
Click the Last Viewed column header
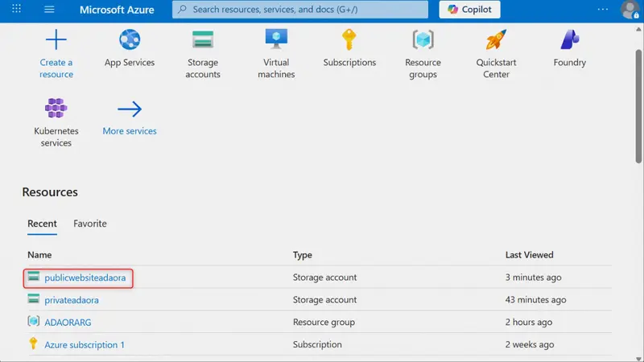pos(529,255)
